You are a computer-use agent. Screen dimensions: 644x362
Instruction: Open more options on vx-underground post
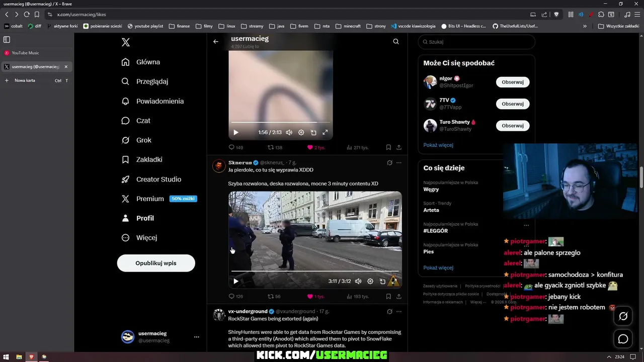point(399,312)
